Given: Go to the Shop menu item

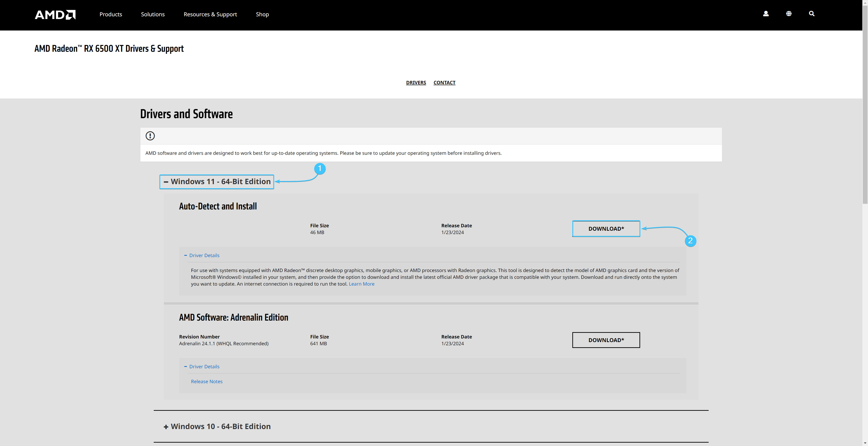Looking at the screenshot, I should click(262, 14).
